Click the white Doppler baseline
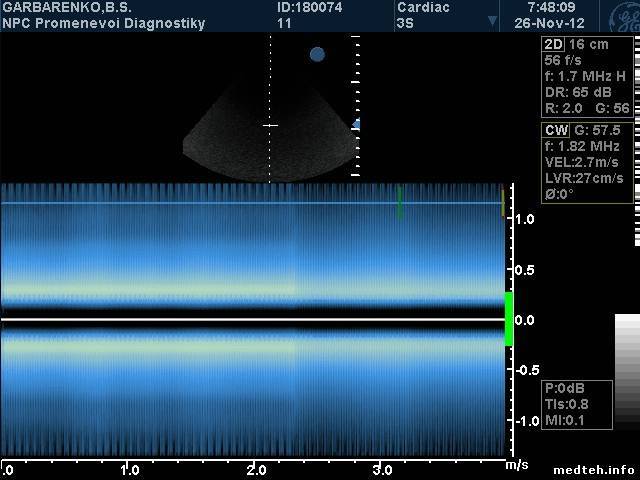 [x=250, y=320]
